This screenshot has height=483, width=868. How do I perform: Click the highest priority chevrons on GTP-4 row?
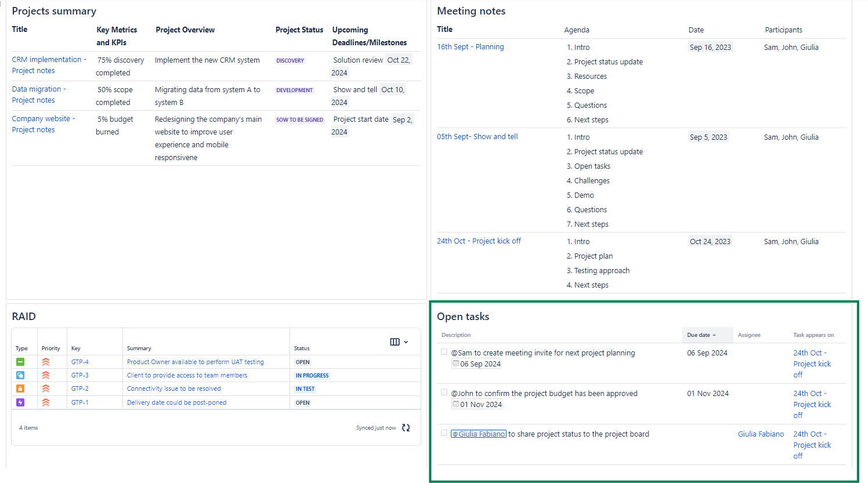(x=45, y=361)
